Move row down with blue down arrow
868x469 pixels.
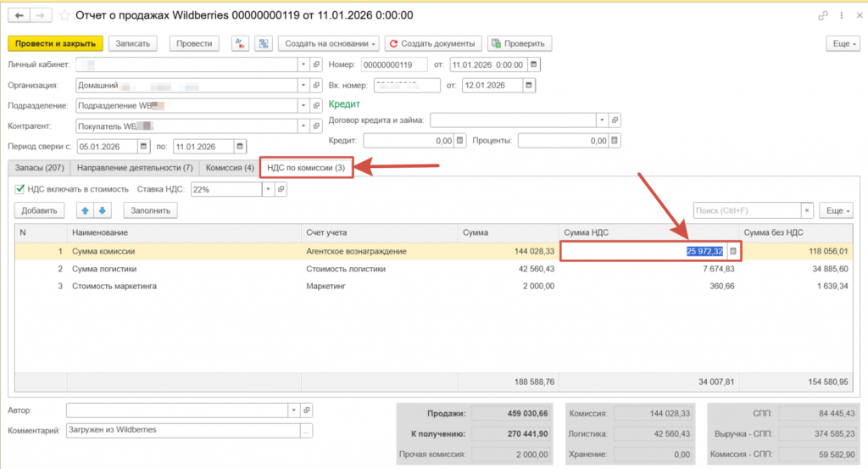pos(102,210)
